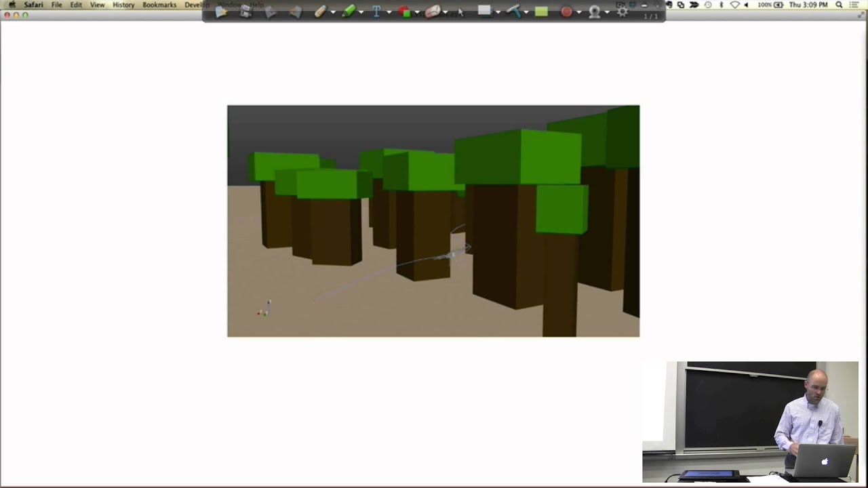Open record button options arrow
The image size is (868, 488).
tap(578, 12)
